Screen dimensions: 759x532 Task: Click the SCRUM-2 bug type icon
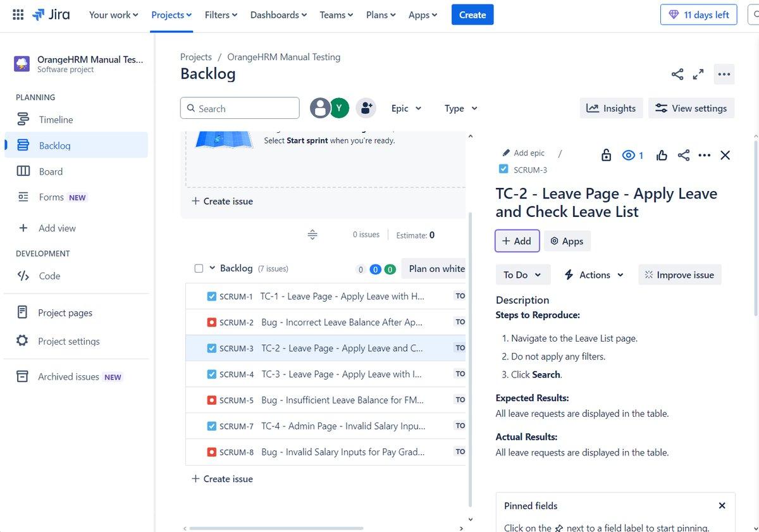pyautogui.click(x=212, y=323)
